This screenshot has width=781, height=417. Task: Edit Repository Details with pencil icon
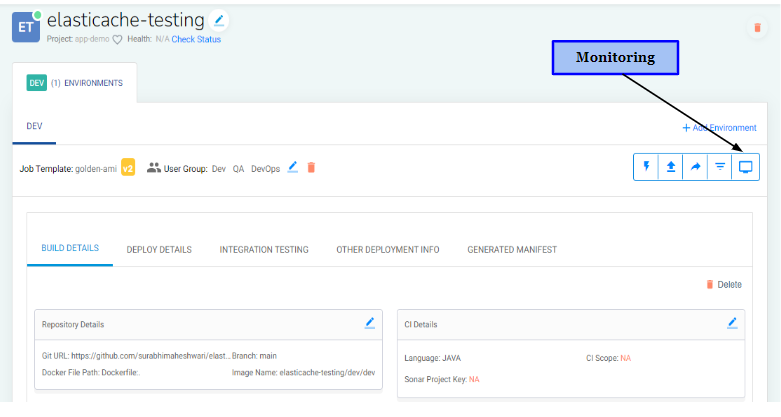(370, 323)
